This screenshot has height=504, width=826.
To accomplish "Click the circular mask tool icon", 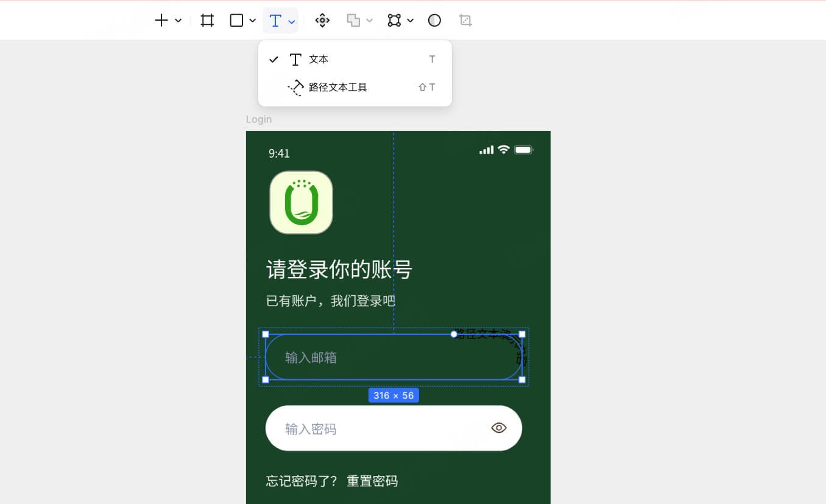I will click(434, 21).
